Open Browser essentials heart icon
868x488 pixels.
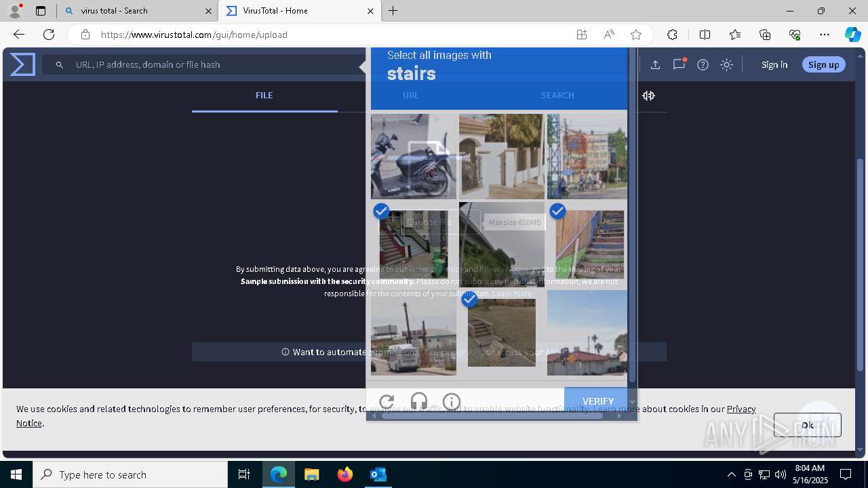[x=795, y=35]
